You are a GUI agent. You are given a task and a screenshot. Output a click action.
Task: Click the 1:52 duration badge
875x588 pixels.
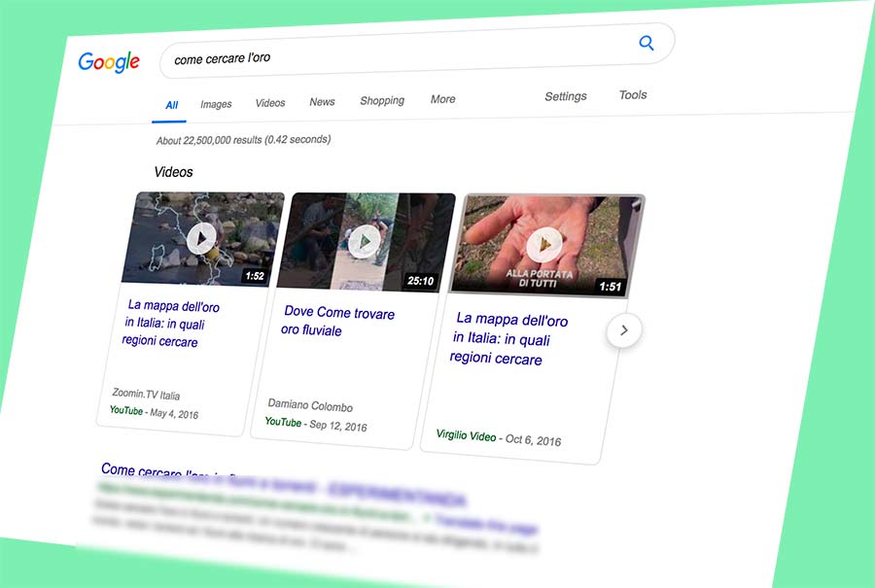tap(255, 276)
